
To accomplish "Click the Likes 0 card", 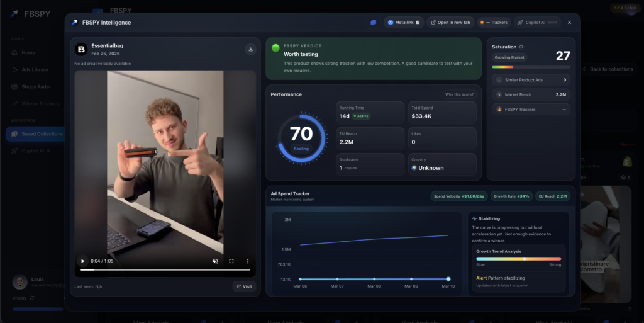I will point(442,138).
